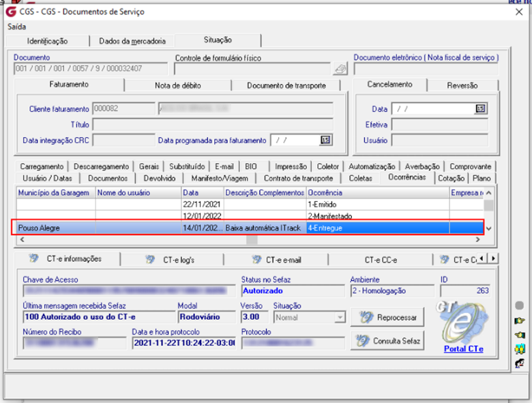Screen dimensions: 532x403
Task: Open the Carregamento tab
Action: click(x=42, y=166)
